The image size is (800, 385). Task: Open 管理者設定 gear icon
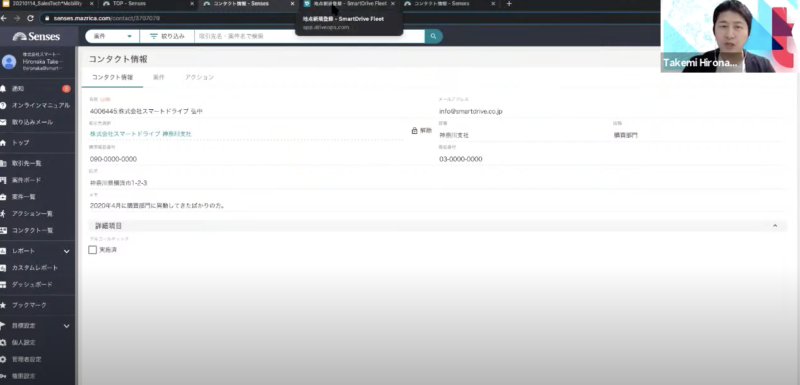coord(3,359)
